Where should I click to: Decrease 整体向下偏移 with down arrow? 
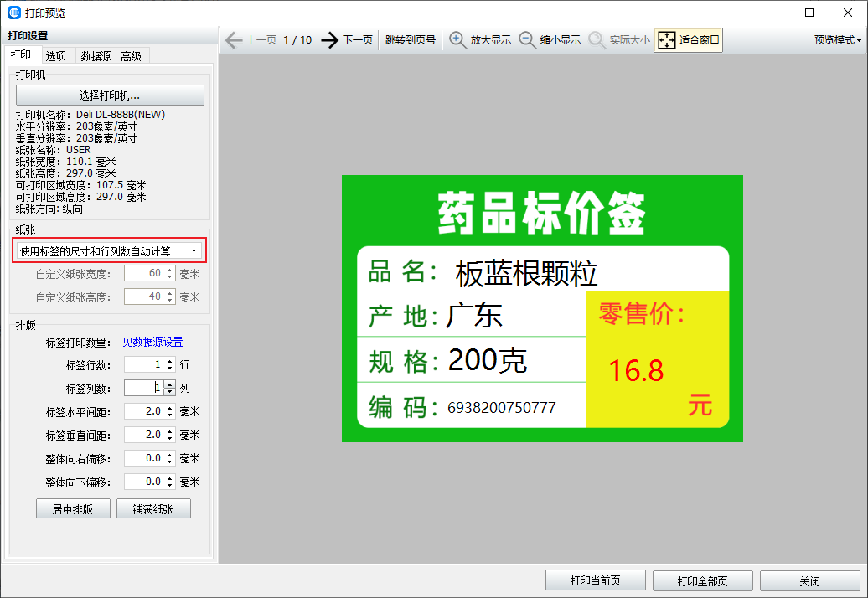(170, 486)
